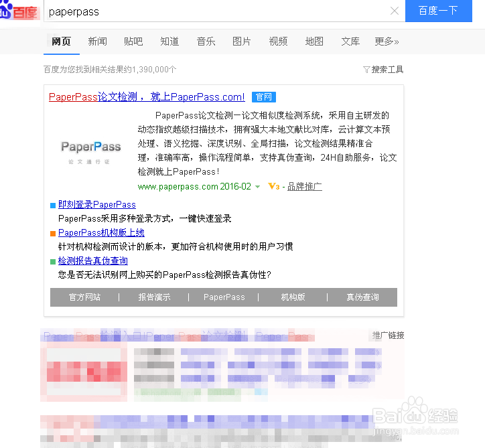485x448 pixels.
Task: Focus the search field containing paperpass
Action: coord(216,11)
